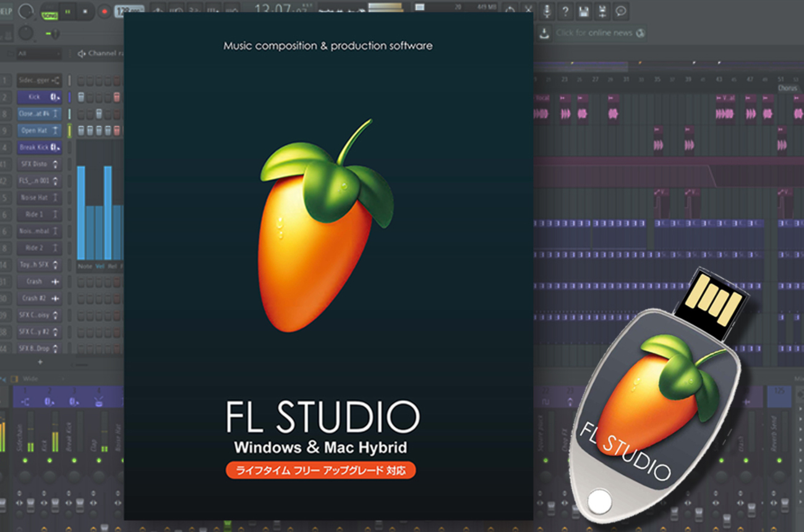Click the save floppy disk icon
The width and height of the screenshot is (804, 532).
point(584,11)
